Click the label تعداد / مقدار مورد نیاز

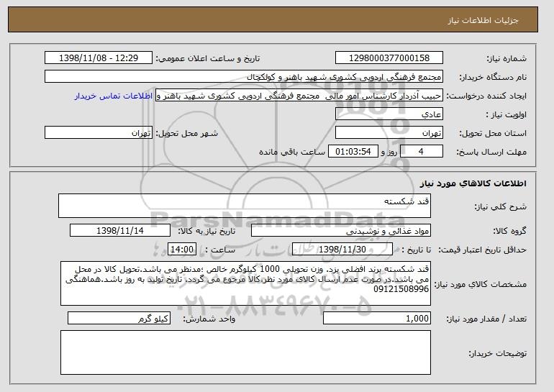pyautogui.click(x=486, y=319)
